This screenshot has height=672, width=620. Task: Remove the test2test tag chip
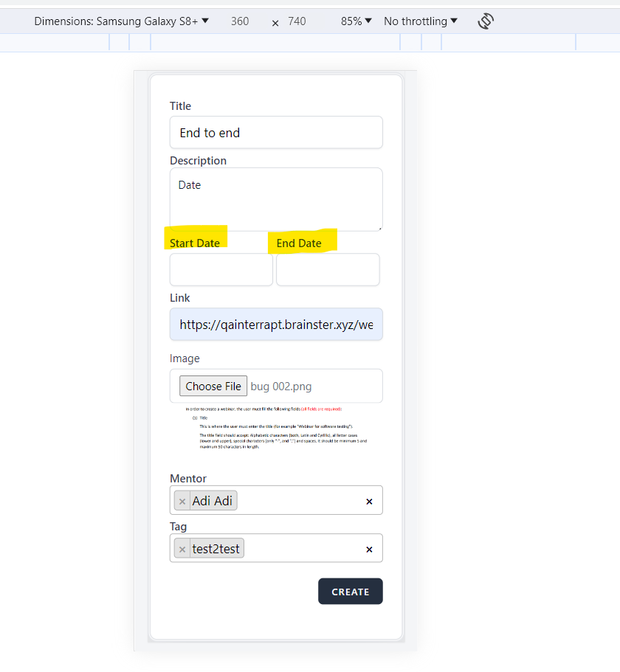click(x=182, y=549)
